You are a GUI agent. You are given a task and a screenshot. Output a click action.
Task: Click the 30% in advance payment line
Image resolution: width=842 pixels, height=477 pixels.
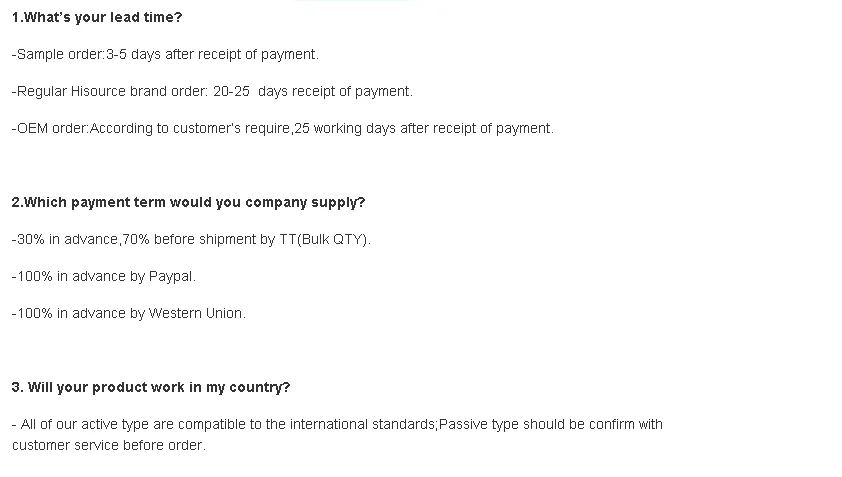click(x=190, y=239)
